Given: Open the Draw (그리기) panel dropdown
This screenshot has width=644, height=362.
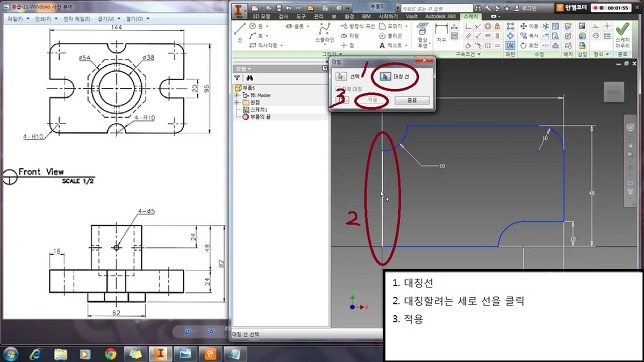Looking at the screenshot, I should [x=332, y=54].
